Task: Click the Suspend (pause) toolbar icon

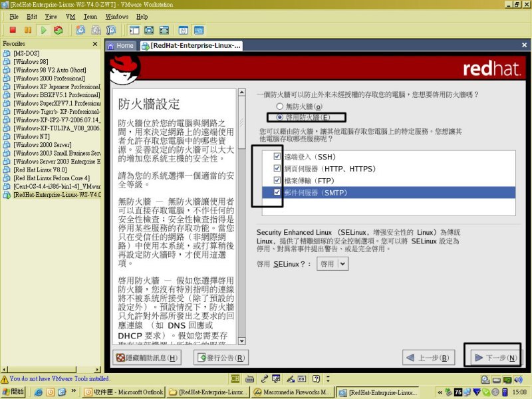Action: [28, 30]
